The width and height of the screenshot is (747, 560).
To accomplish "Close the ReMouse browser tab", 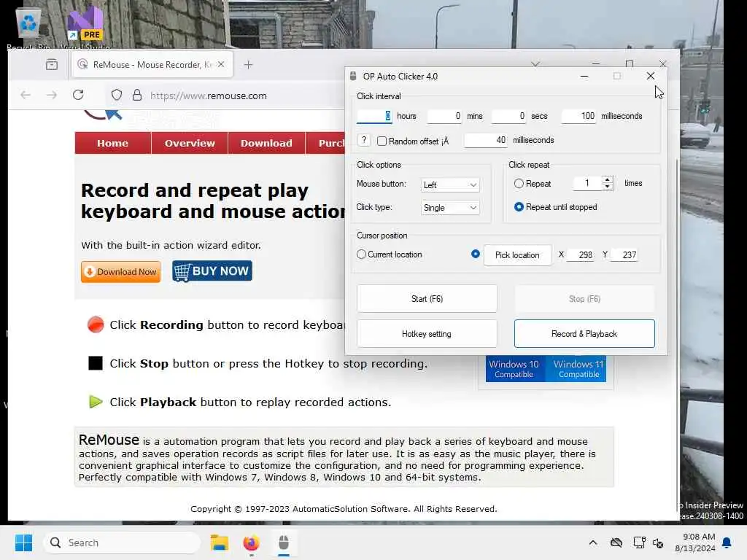I will (221, 64).
